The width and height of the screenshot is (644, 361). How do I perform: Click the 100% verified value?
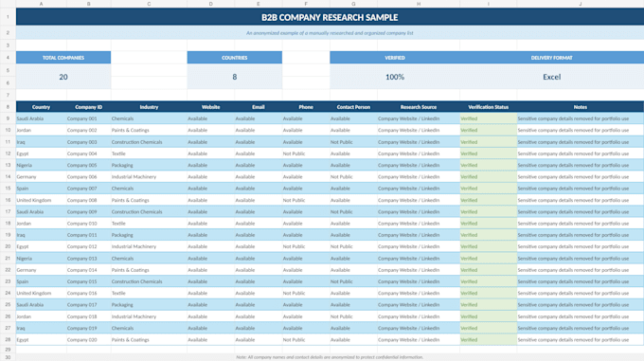(395, 77)
